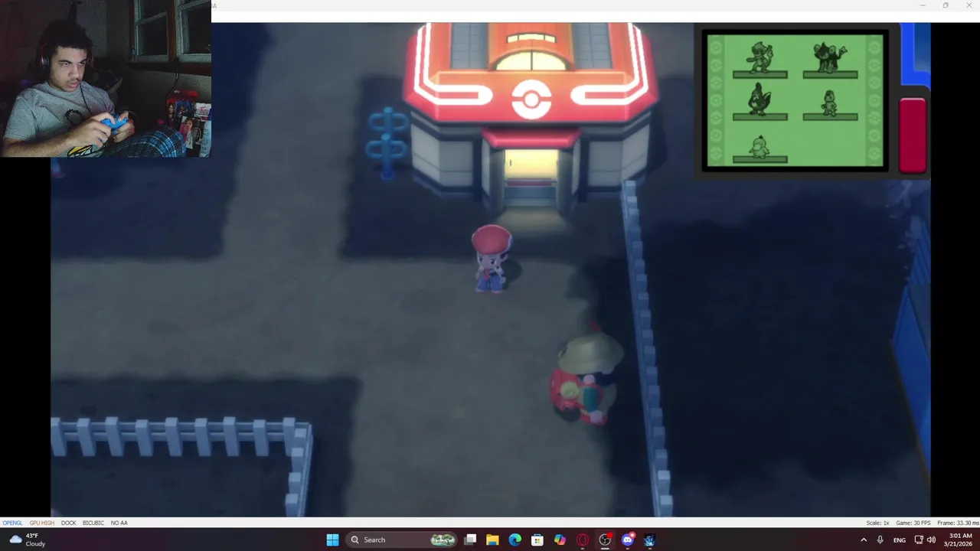
Task: Click the webcam overlay of the streamer
Action: click(106, 79)
